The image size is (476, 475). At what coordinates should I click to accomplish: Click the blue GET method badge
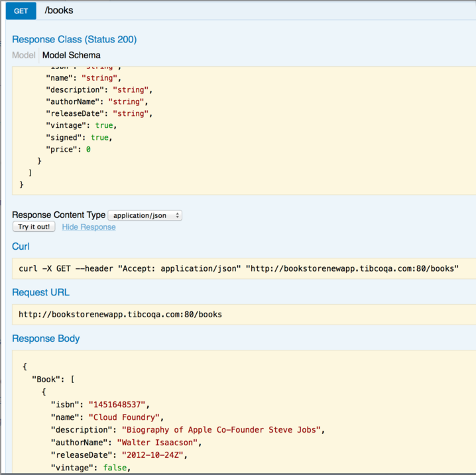tap(21, 11)
